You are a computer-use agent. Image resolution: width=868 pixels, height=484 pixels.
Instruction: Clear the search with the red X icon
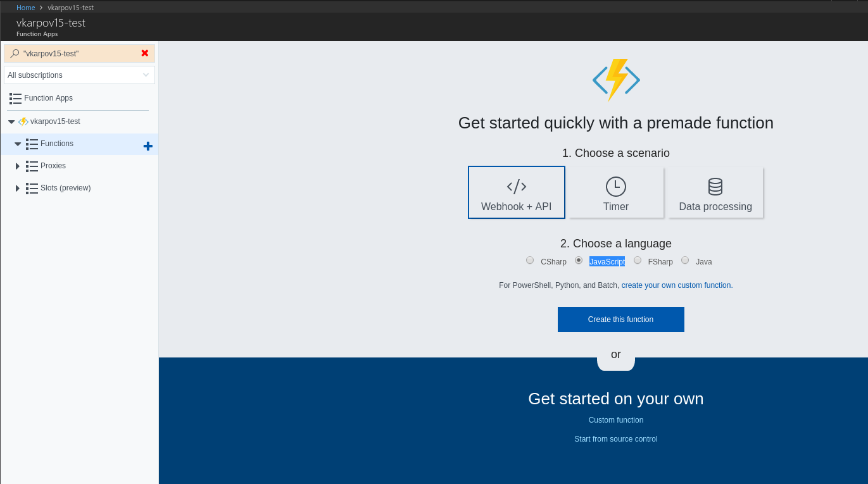[x=145, y=53]
